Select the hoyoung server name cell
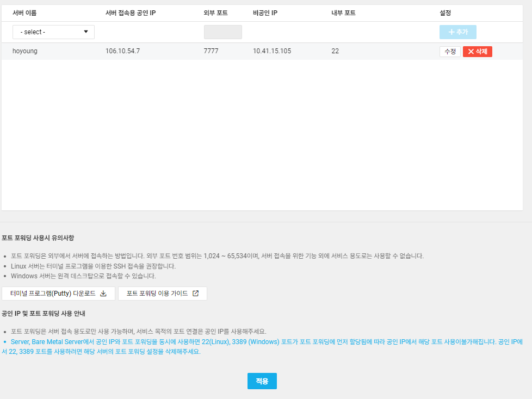The width and height of the screenshot is (532, 399). click(x=25, y=51)
